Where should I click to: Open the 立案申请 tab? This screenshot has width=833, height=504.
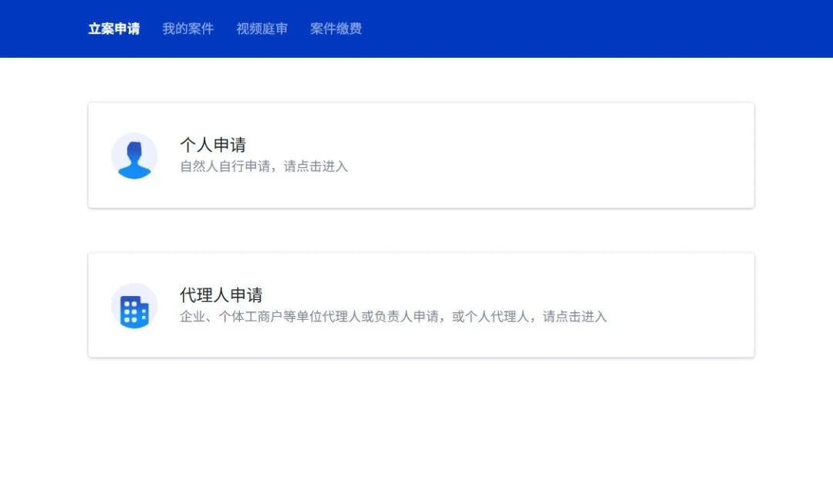pyautogui.click(x=113, y=29)
